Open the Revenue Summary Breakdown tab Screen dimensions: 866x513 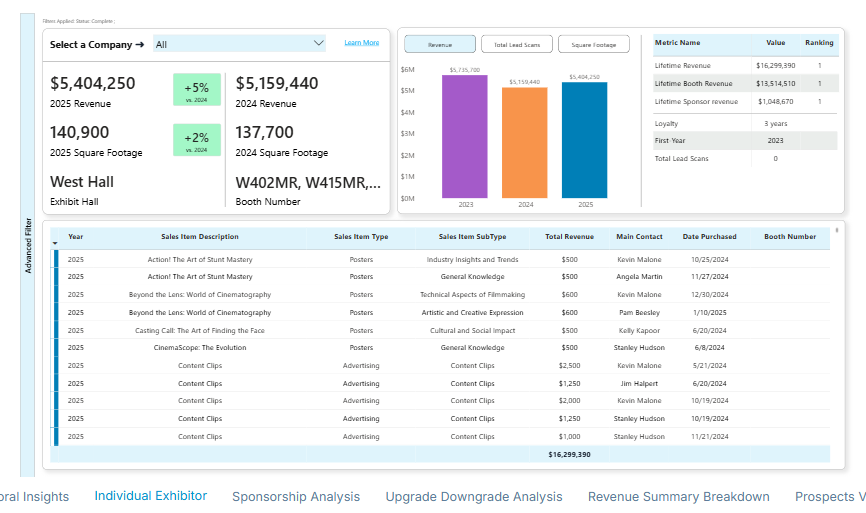tap(678, 497)
